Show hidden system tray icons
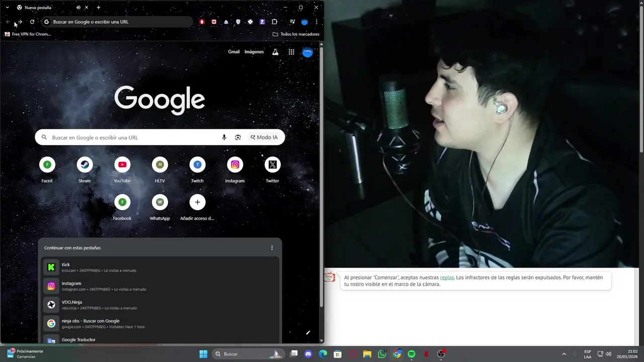The height and width of the screenshot is (362, 644). 564,354
